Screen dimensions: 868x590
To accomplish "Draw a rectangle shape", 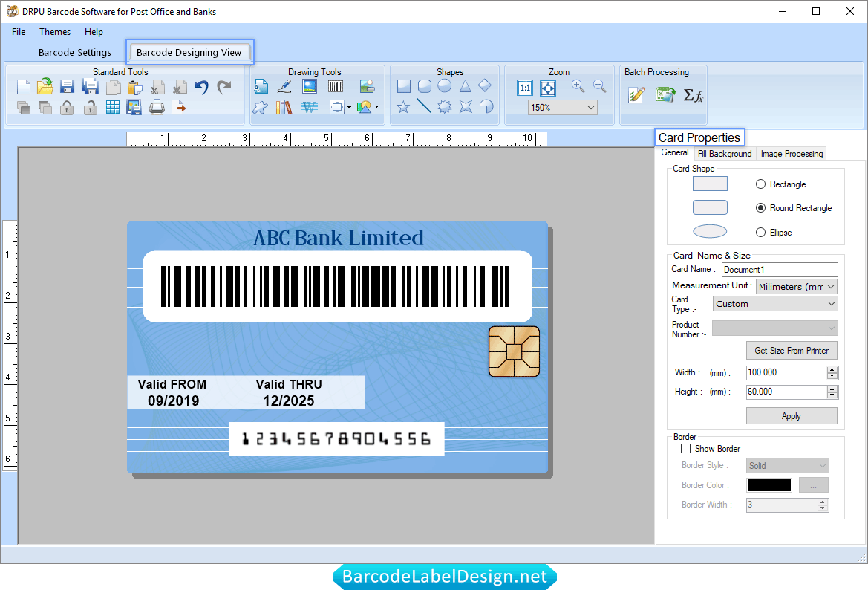I will click(x=403, y=86).
